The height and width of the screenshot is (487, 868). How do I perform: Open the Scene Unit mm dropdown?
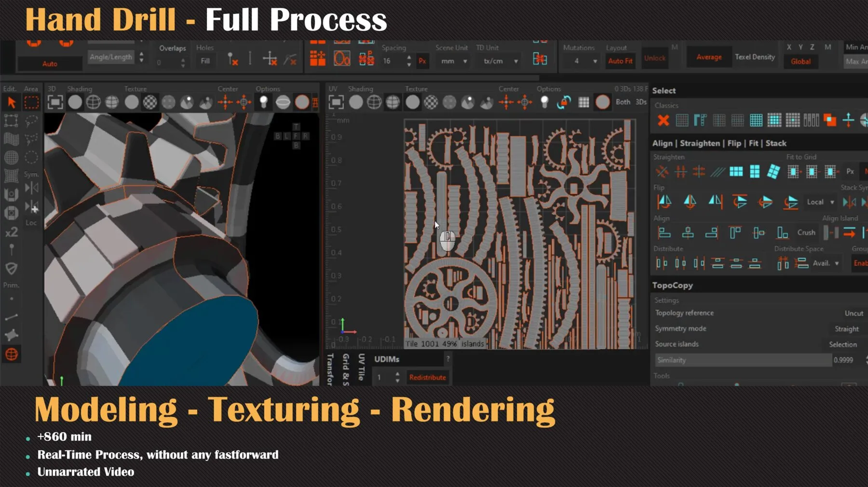(452, 61)
